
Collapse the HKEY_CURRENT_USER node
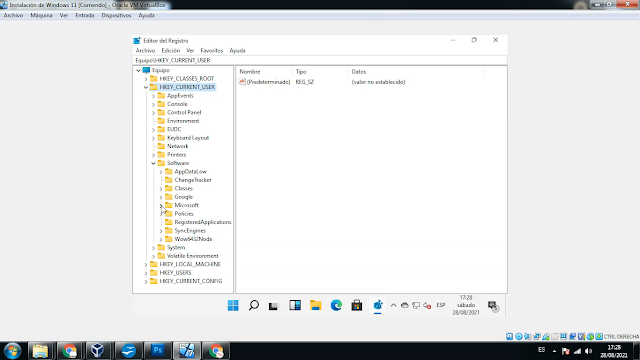click(x=146, y=87)
